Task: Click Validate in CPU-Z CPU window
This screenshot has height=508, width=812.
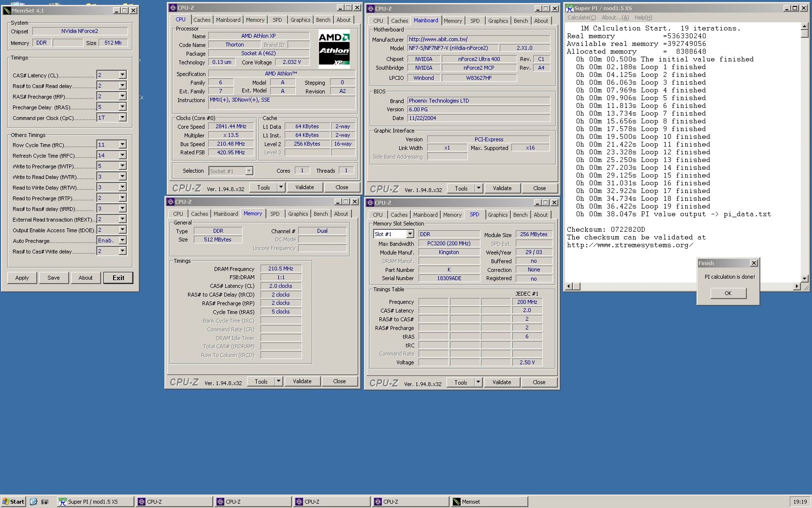Action: click(304, 187)
